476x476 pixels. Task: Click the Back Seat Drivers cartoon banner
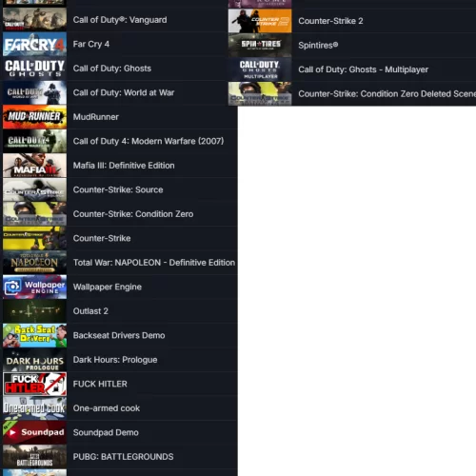34,335
